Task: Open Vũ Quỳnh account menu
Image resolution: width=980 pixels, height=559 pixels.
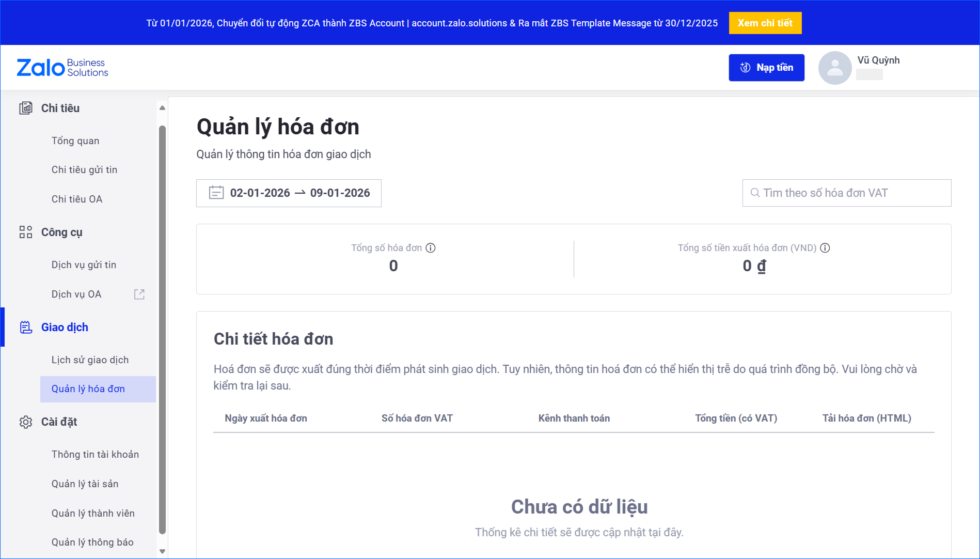Action: tap(878, 60)
